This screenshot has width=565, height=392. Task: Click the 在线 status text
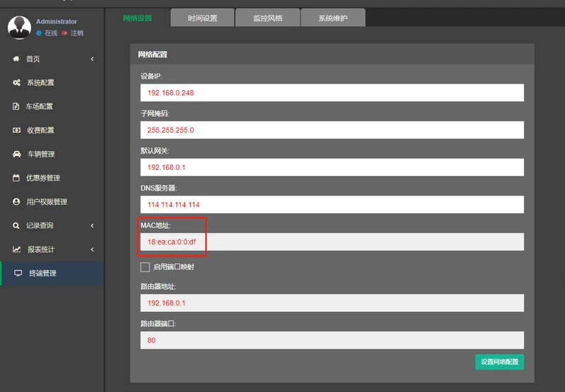point(51,33)
